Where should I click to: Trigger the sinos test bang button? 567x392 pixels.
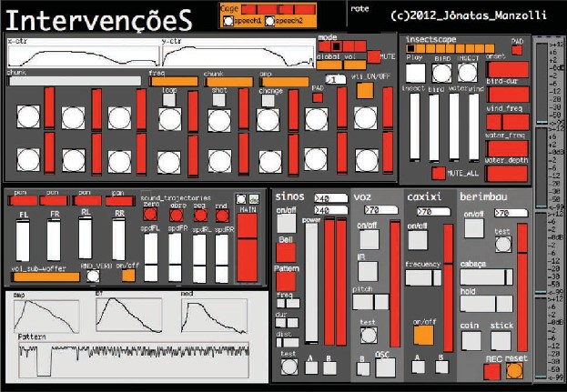pyautogui.click(x=289, y=367)
